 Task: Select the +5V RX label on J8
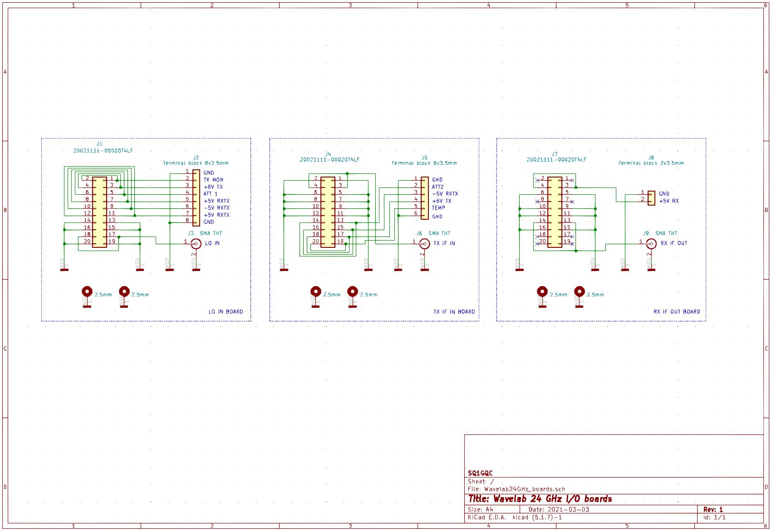click(x=669, y=201)
